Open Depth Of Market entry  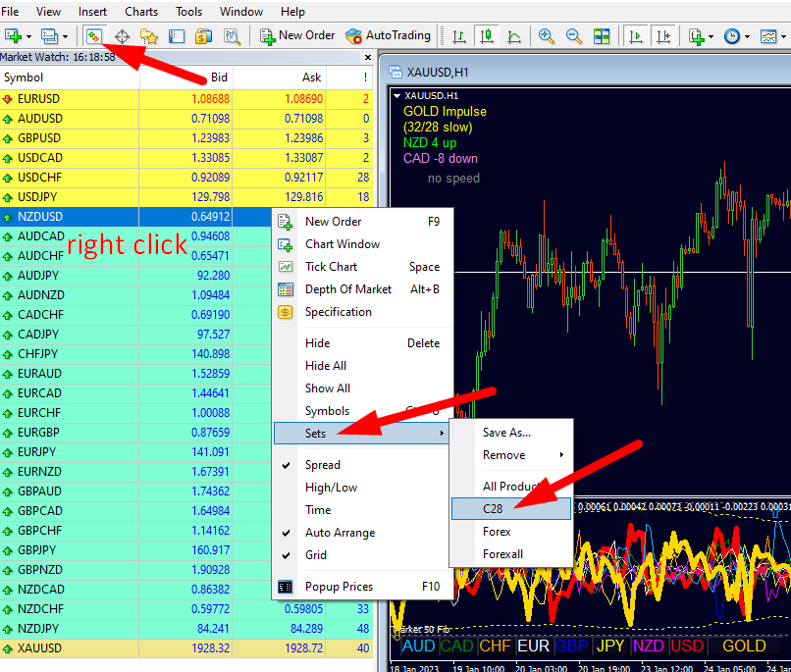pos(362,289)
